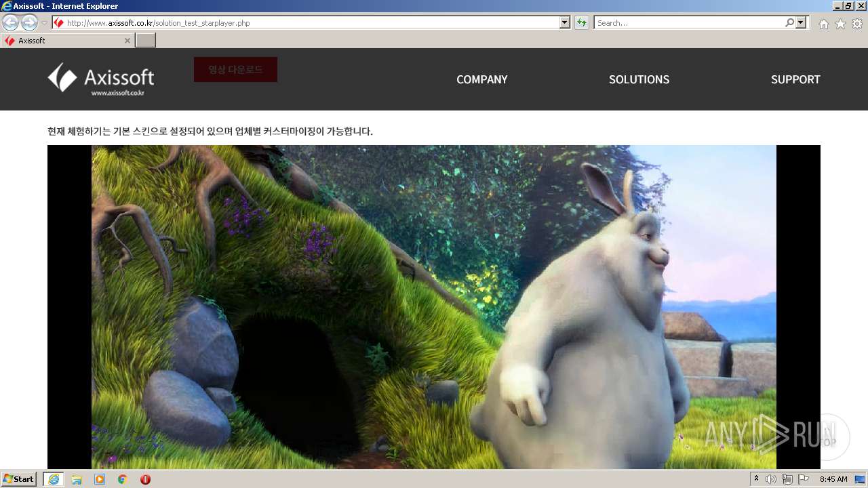Open the SUPPORT menu

click(x=795, y=79)
